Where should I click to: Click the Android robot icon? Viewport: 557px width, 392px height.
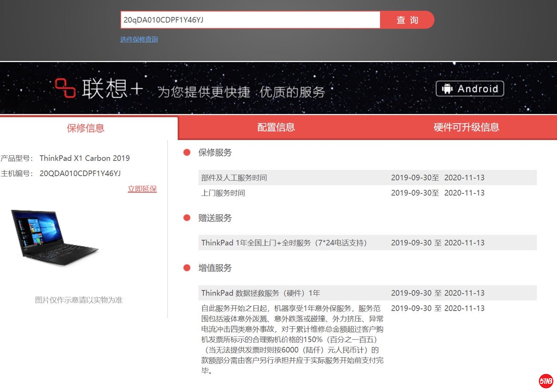click(447, 89)
